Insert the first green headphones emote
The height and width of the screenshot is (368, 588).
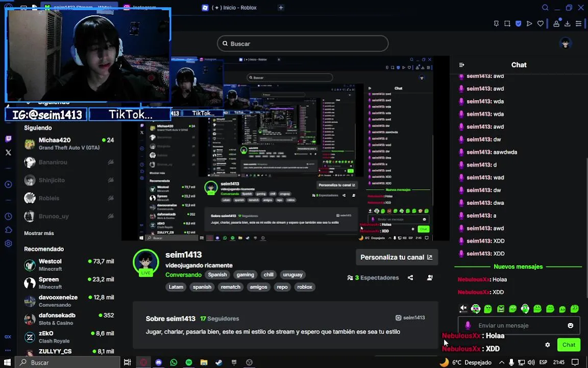(476, 309)
